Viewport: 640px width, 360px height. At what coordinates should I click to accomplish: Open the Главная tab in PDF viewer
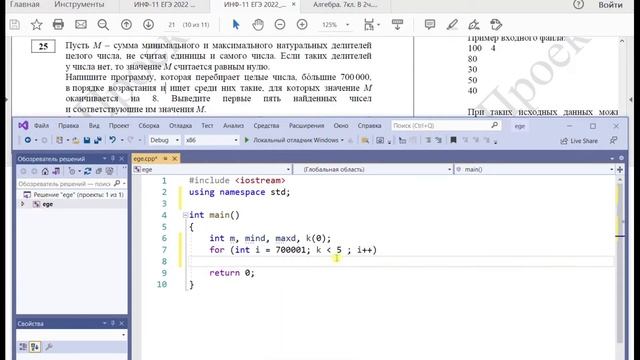(24, 5)
